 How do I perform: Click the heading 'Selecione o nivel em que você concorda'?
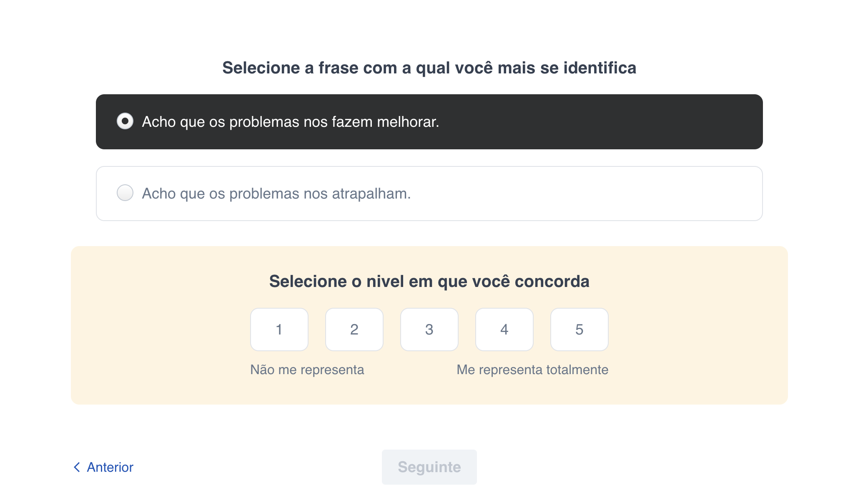(429, 281)
